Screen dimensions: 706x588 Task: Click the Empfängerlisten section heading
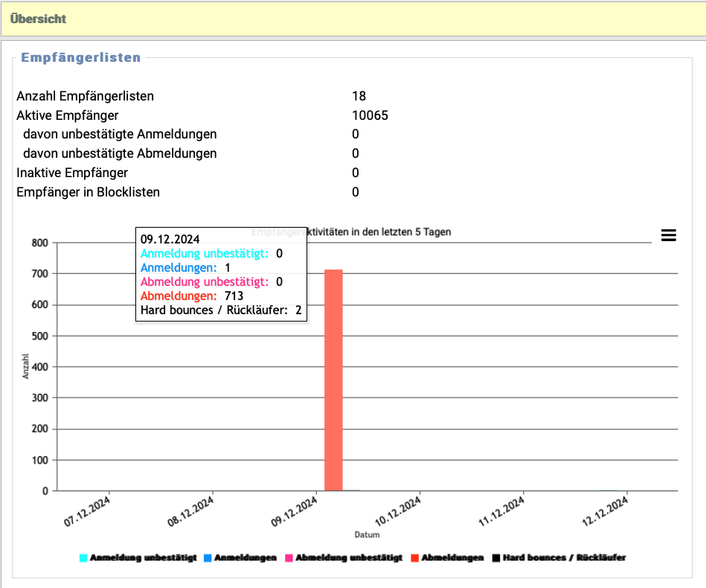80,57
